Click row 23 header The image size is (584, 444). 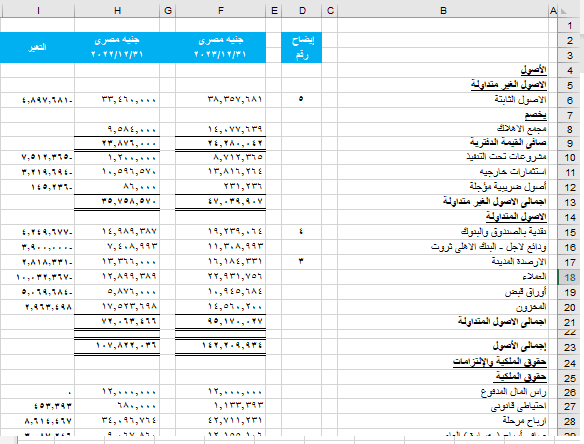click(569, 347)
